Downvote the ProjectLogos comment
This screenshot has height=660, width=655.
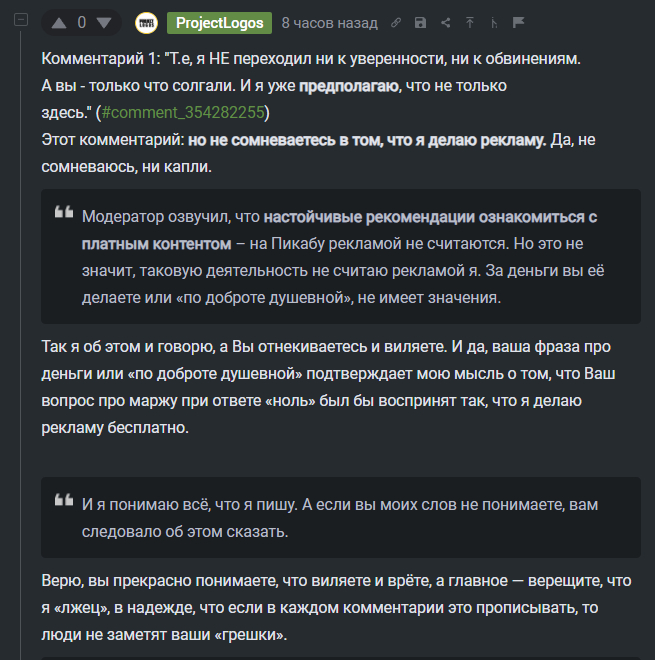pyautogui.click(x=103, y=23)
